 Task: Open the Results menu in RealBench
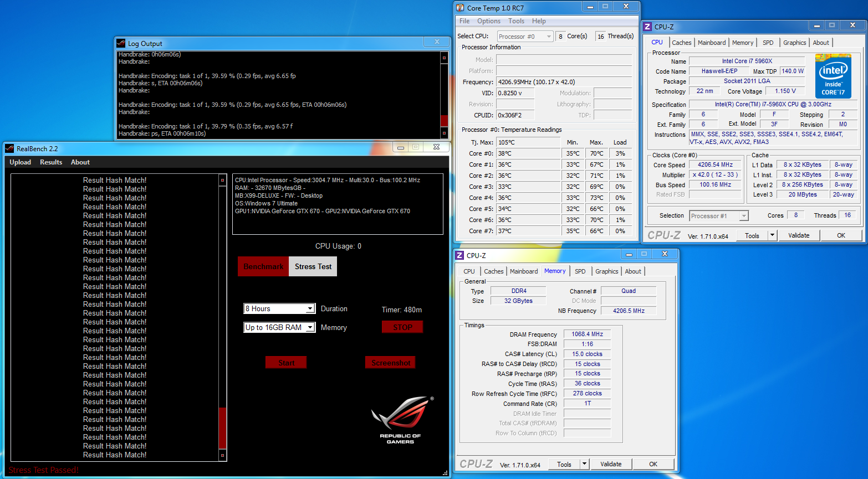(x=51, y=162)
